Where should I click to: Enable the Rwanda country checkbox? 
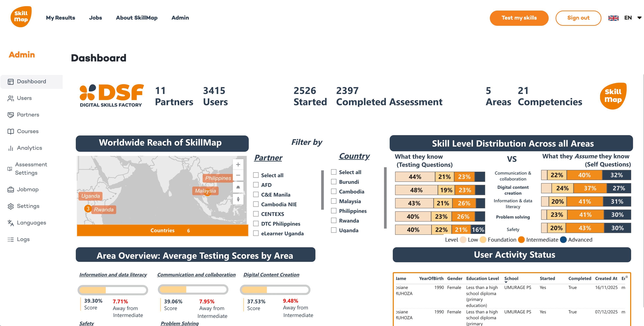click(334, 220)
